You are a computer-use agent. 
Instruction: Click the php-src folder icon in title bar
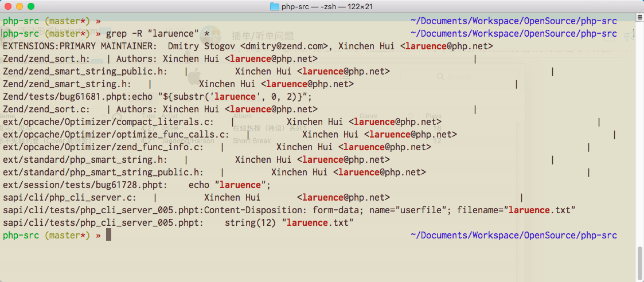[274, 6]
